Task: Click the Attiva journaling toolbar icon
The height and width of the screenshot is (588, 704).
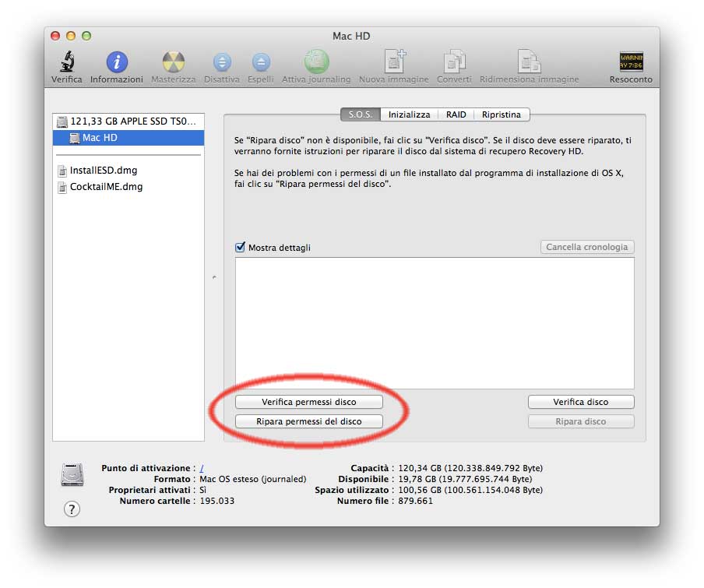Action: pos(315,62)
